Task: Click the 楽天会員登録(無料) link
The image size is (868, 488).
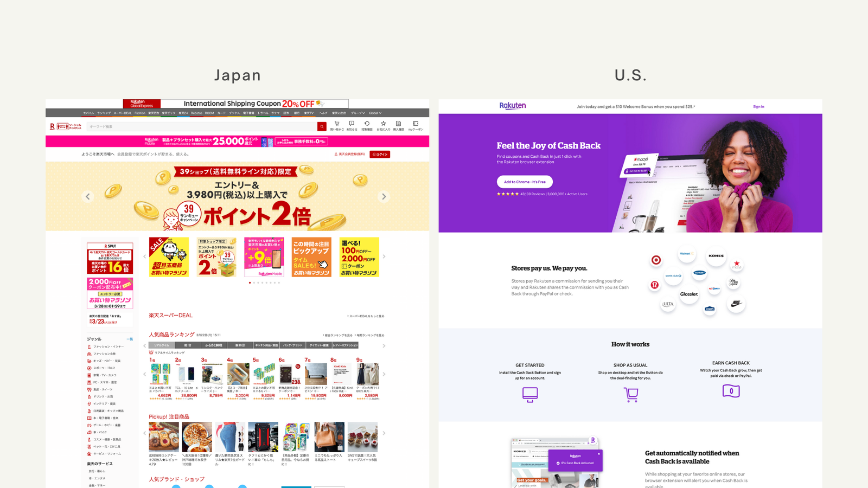Action: (349, 155)
